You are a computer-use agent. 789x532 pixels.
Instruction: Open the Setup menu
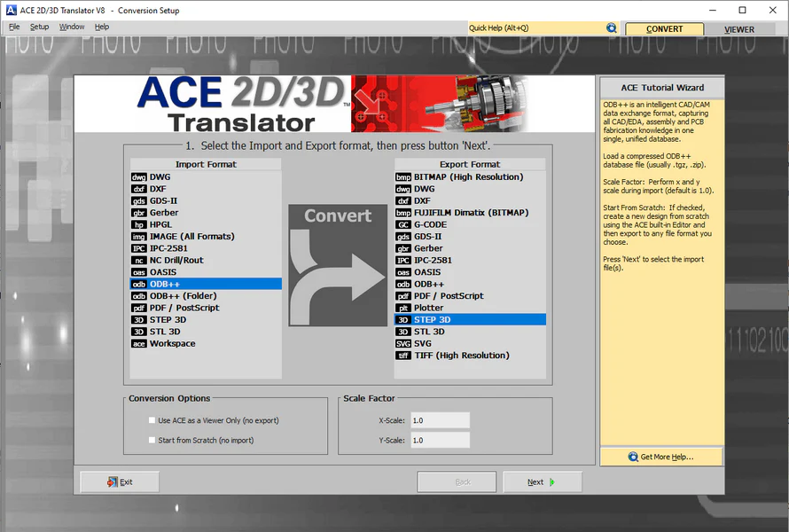tap(39, 27)
